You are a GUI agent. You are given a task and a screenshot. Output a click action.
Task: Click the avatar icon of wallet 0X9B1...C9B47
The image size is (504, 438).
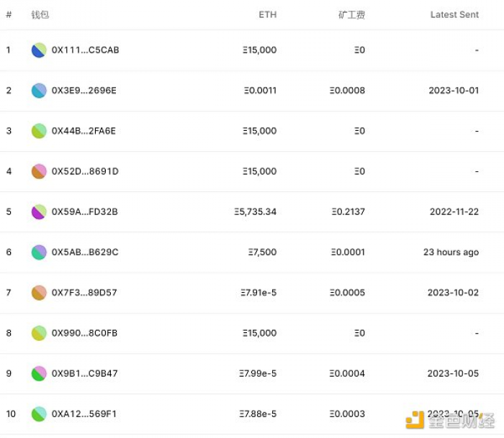[x=39, y=374]
